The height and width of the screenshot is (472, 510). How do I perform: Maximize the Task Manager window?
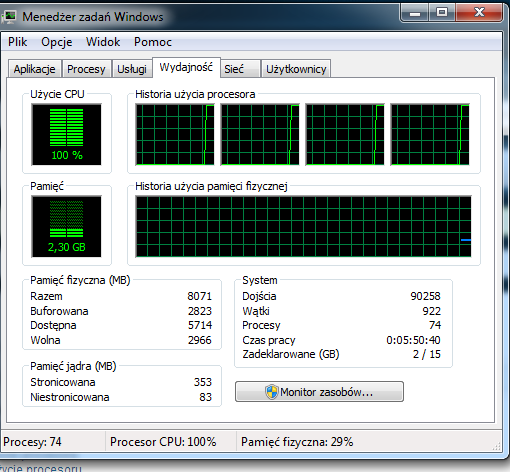point(442,13)
